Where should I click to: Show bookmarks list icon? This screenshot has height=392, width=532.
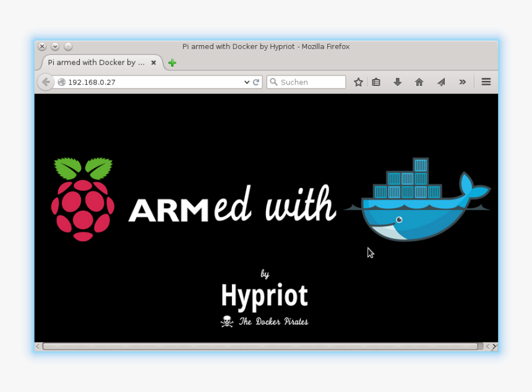(x=376, y=82)
